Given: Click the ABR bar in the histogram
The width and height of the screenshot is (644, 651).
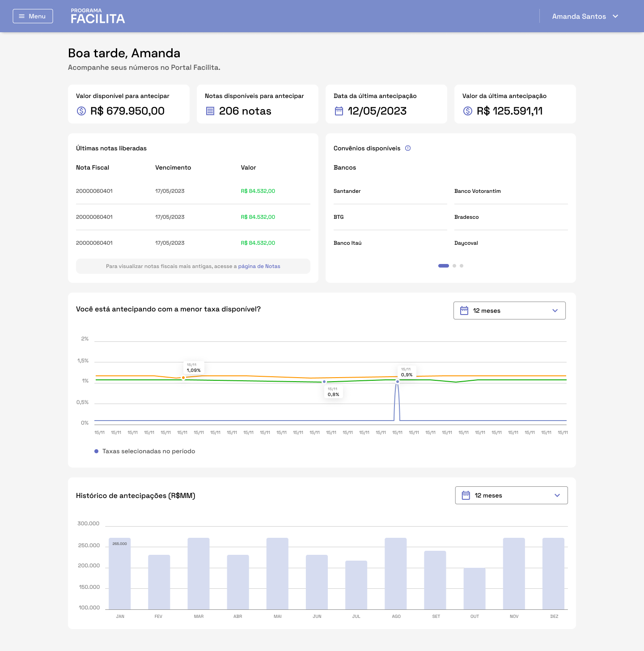Looking at the screenshot, I should pos(238,582).
